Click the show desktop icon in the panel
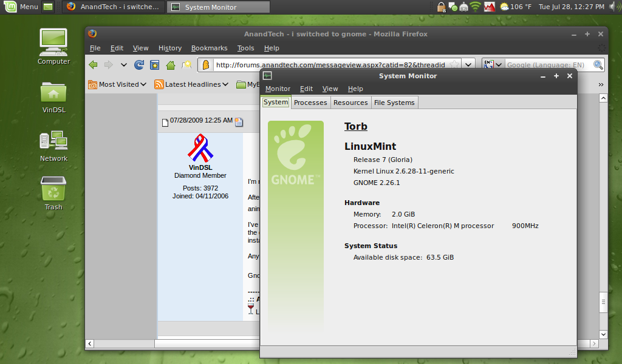The height and width of the screenshot is (364, 622). click(x=48, y=7)
